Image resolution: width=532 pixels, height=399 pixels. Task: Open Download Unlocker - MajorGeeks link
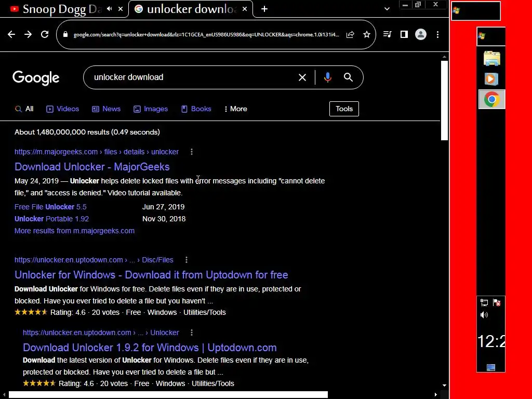click(92, 167)
